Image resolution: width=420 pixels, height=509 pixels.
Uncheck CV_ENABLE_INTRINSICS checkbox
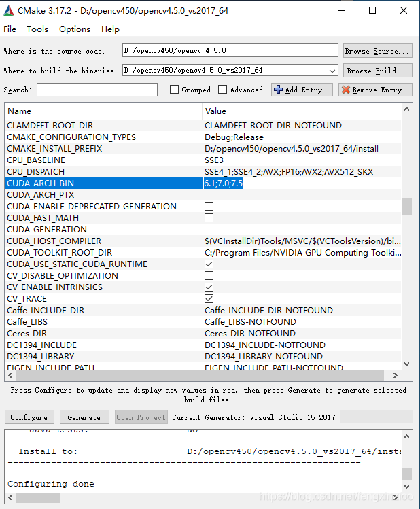[x=209, y=287]
